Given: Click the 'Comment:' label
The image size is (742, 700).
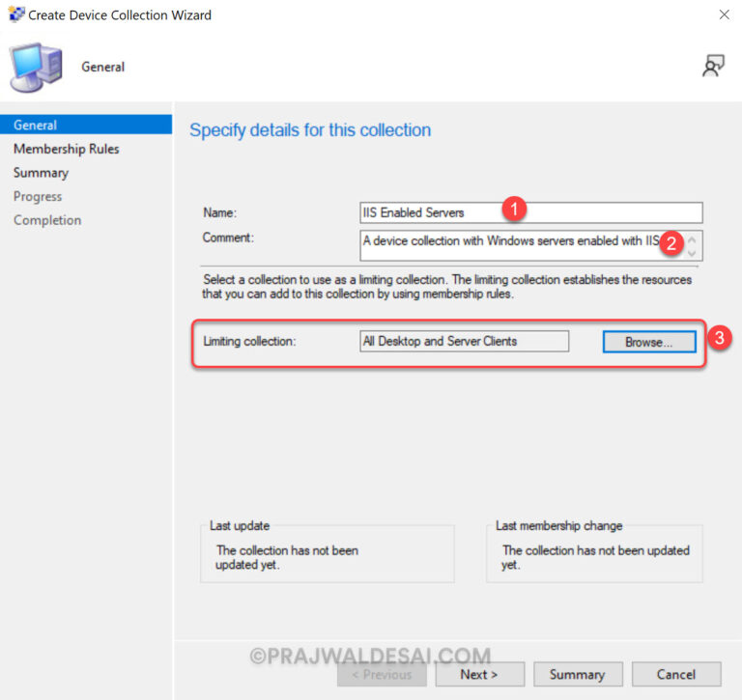Looking at the screenshot, I should pyautogui.click(x=228, y=238).
